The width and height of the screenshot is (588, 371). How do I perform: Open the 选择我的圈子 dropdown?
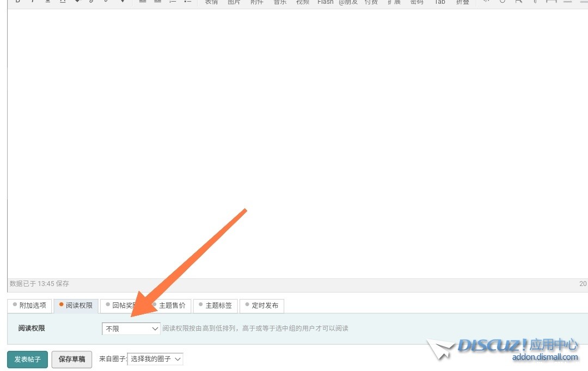155,359
